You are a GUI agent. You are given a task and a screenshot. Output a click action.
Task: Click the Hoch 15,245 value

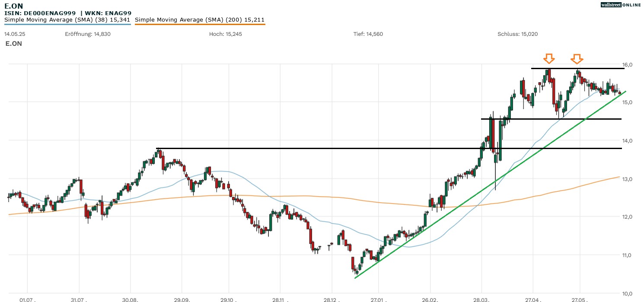click(225, 34)
